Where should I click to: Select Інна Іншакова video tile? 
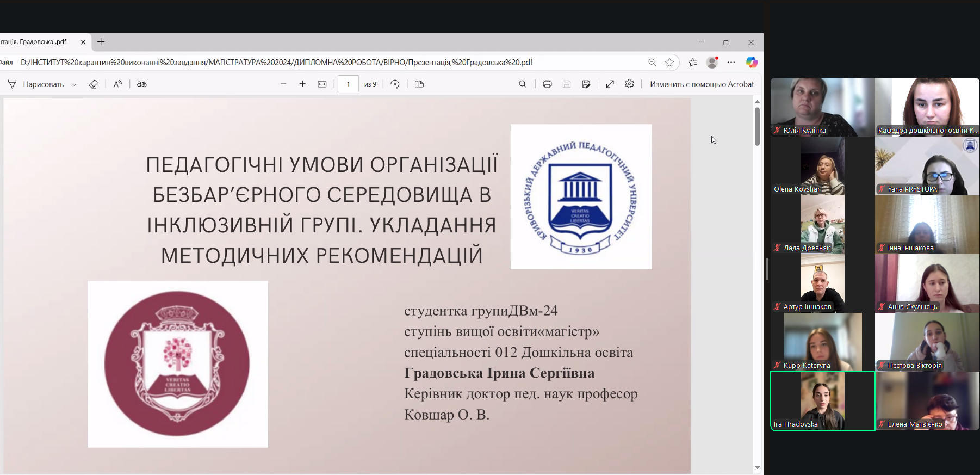[927, 225]
